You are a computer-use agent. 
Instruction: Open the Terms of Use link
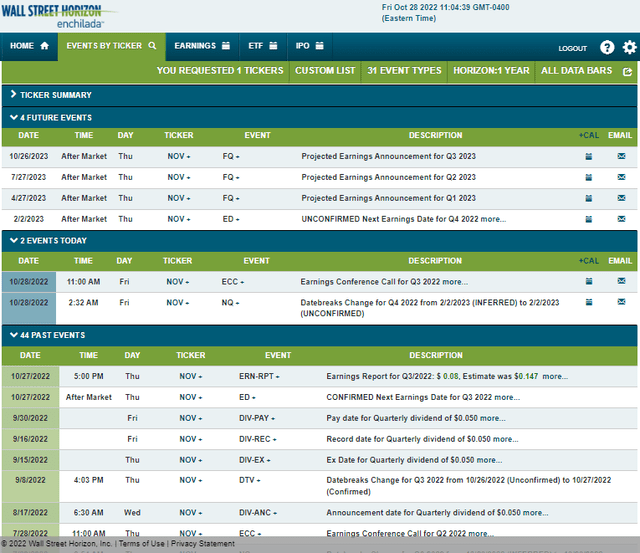tap(141, 544)
